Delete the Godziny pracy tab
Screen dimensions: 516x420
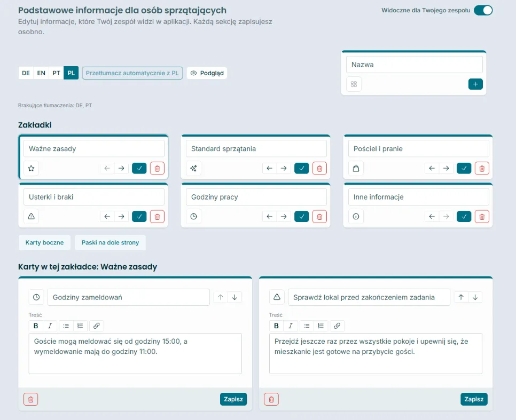(x=319, y=217)
